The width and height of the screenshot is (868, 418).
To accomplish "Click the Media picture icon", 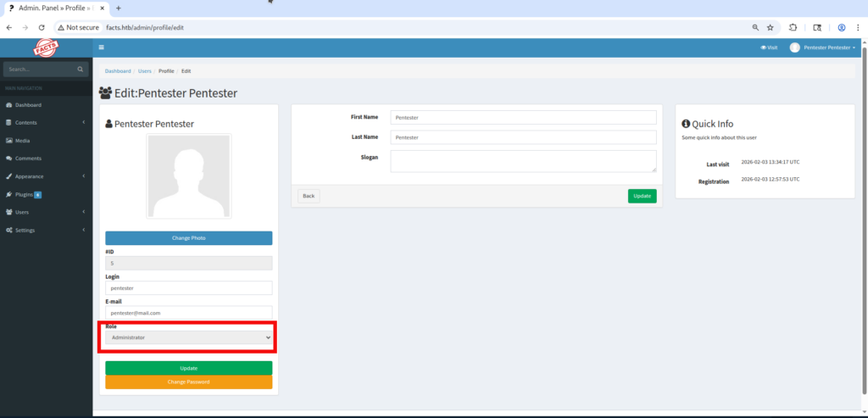I will 8,141.
